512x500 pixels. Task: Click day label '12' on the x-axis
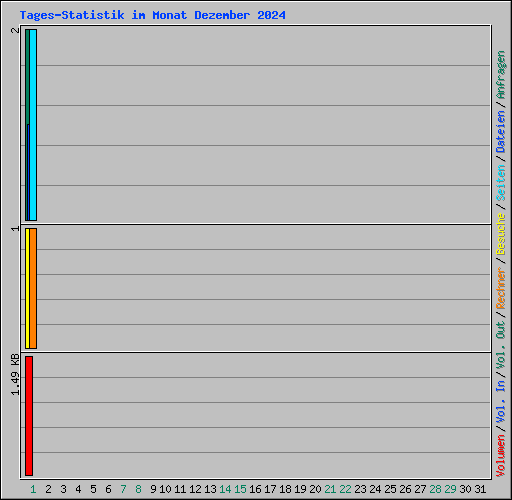click(x=195, y=489)
